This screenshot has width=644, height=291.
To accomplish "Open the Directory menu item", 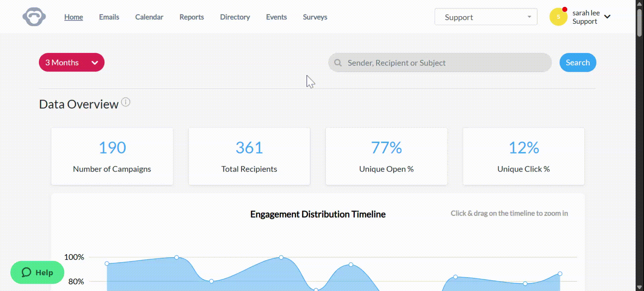I will (235, 17).
